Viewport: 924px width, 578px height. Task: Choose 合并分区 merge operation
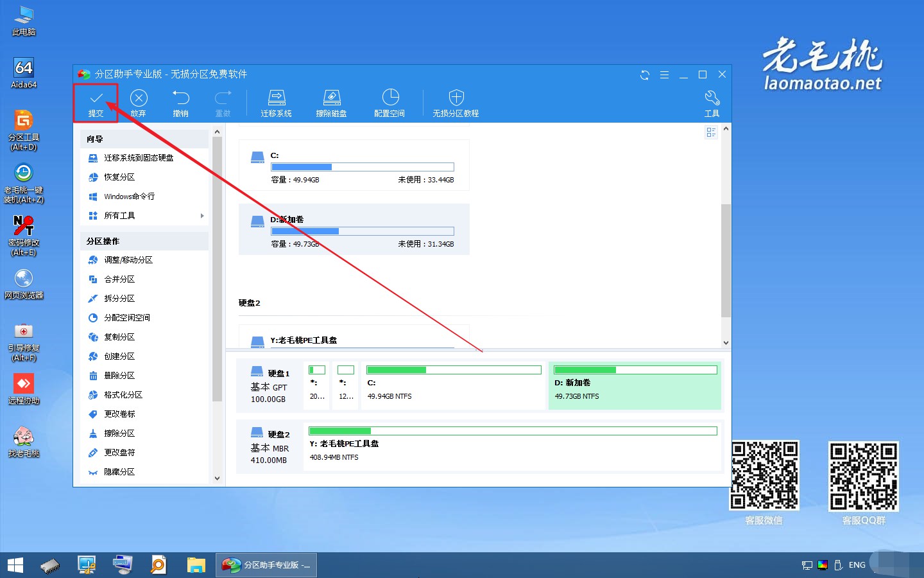tap(119, 279)
